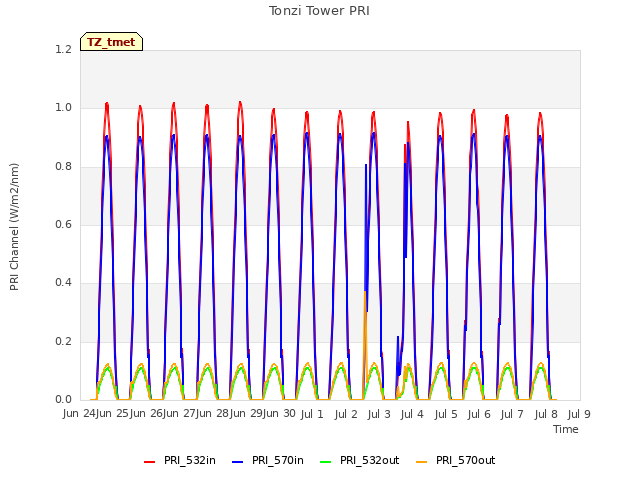Click the Jun 24 x-axis tick label

79,414
